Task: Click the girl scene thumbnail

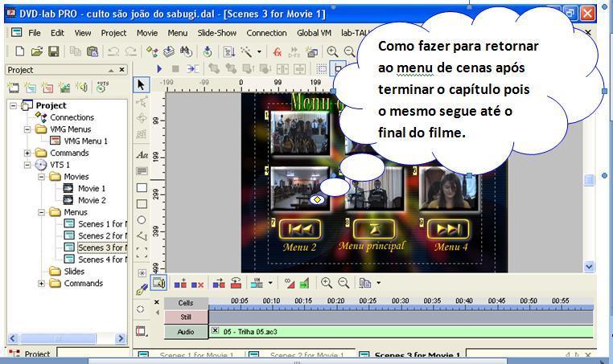Action: pyautogui.click(x=448, y=189)
